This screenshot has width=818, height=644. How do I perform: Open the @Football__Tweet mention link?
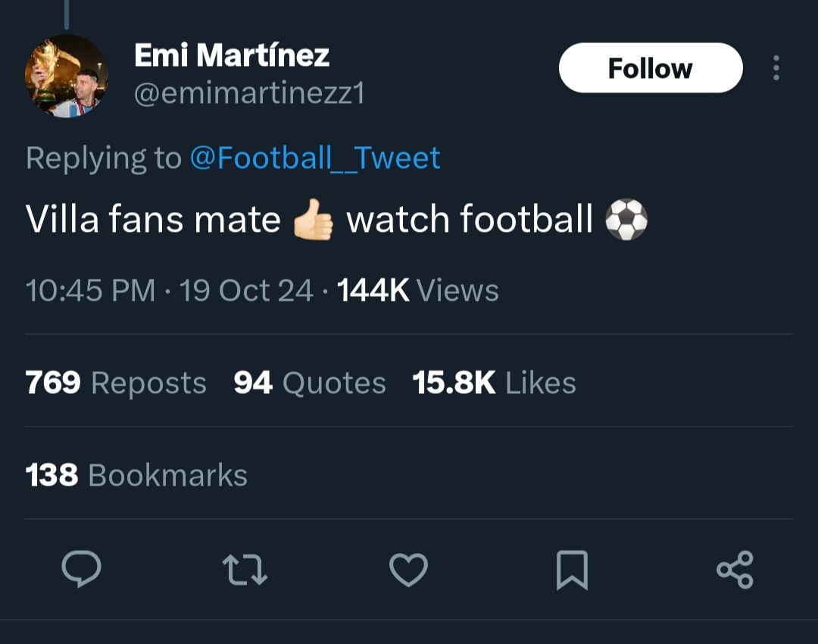coord(315,158)
